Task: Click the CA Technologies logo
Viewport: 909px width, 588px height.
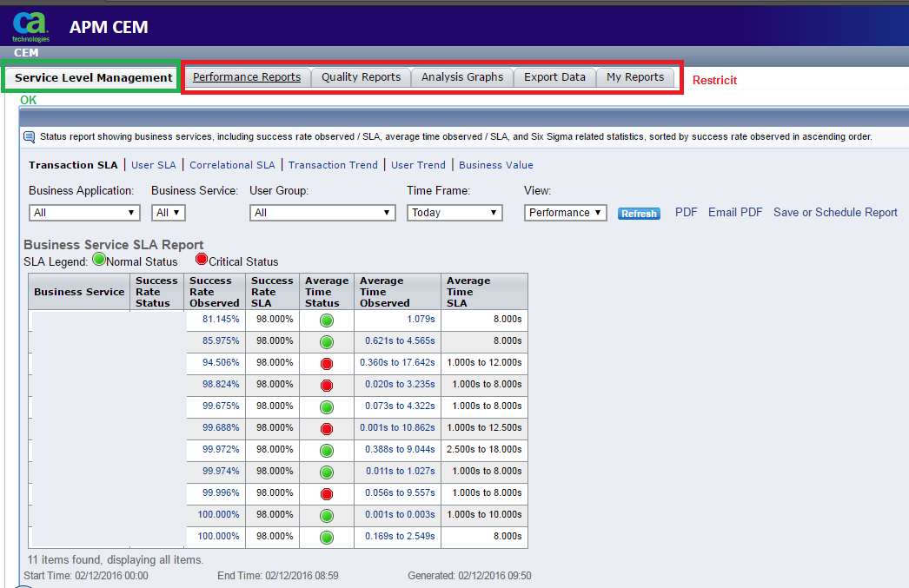Action: (x=30, y=26)
